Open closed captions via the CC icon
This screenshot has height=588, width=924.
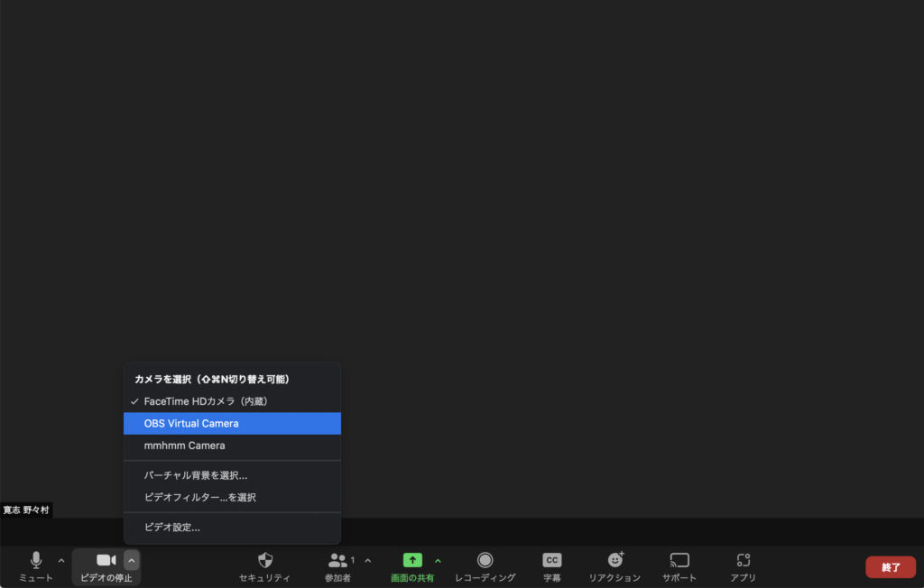coord(552,560)
